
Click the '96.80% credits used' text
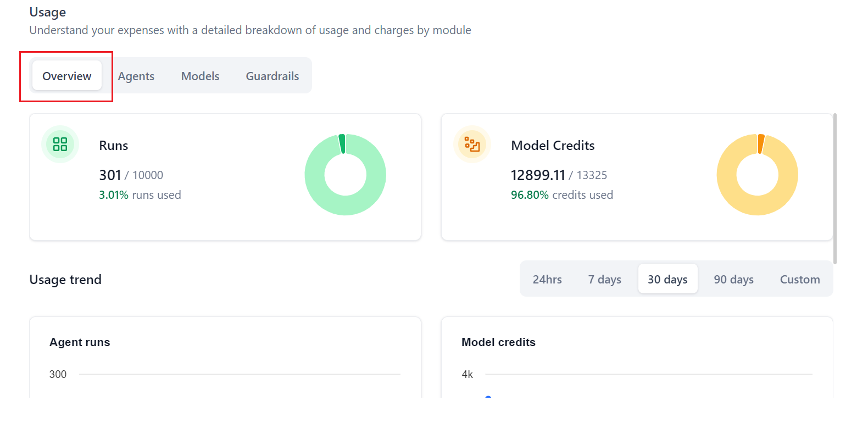click(x=562, y=195)
